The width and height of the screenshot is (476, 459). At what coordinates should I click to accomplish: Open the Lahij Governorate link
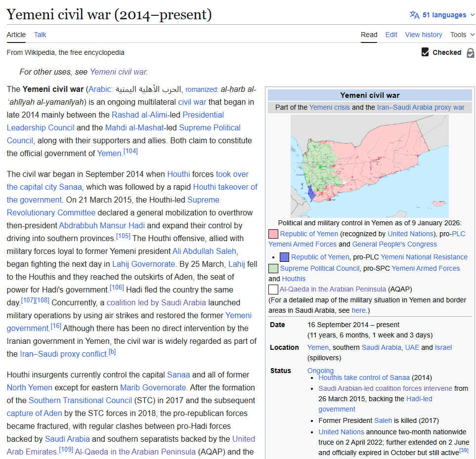click(x=143, y=264)
